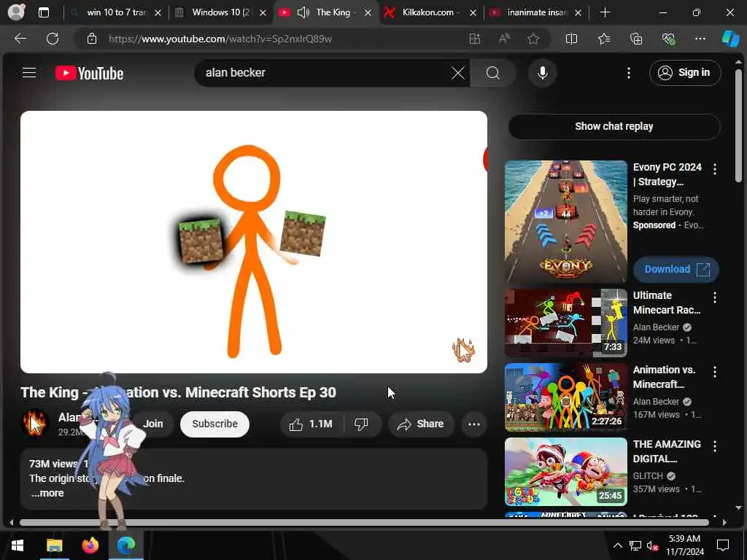Switch to the Windows 10 tab

click(220, 12)
